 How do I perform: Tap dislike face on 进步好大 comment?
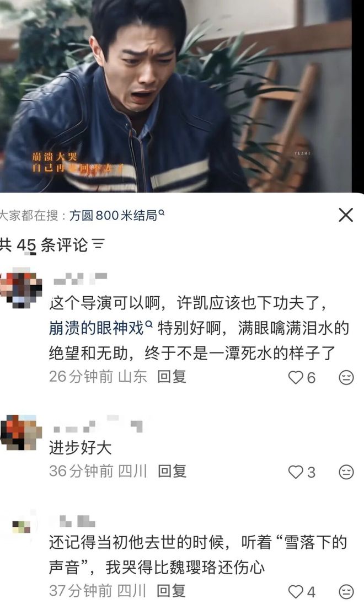346,472
